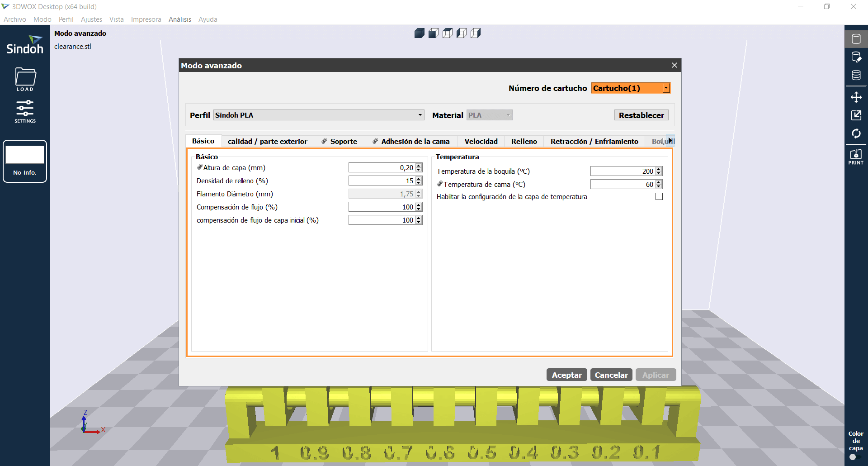
Task: Open the Número de cartucho dropdown
Action: pyautogui.click(x=631, y=88)
